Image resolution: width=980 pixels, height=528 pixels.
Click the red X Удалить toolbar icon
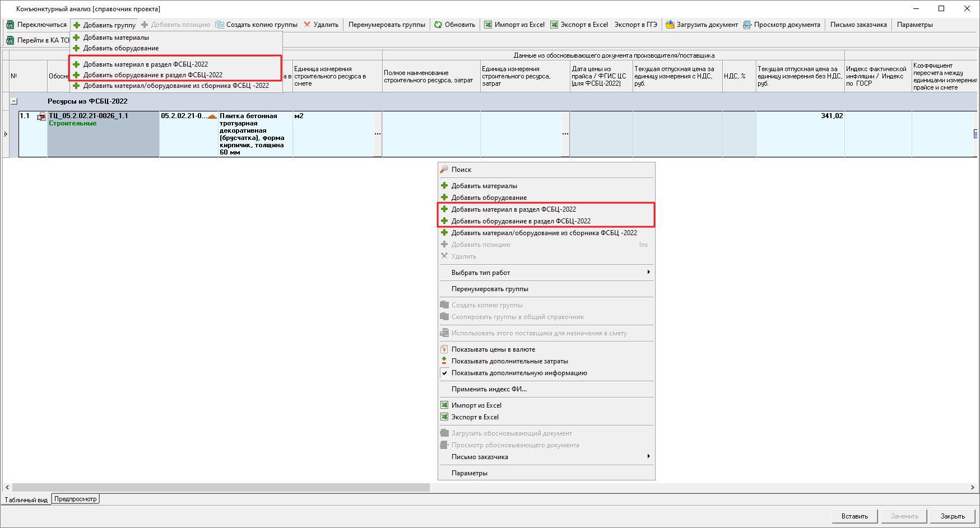pyautogui.click(x=307, y=25)
